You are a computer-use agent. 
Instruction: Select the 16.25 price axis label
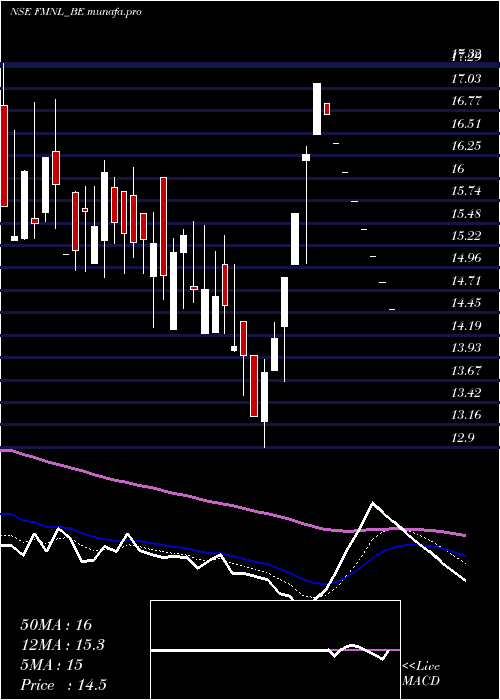[466, 146]
